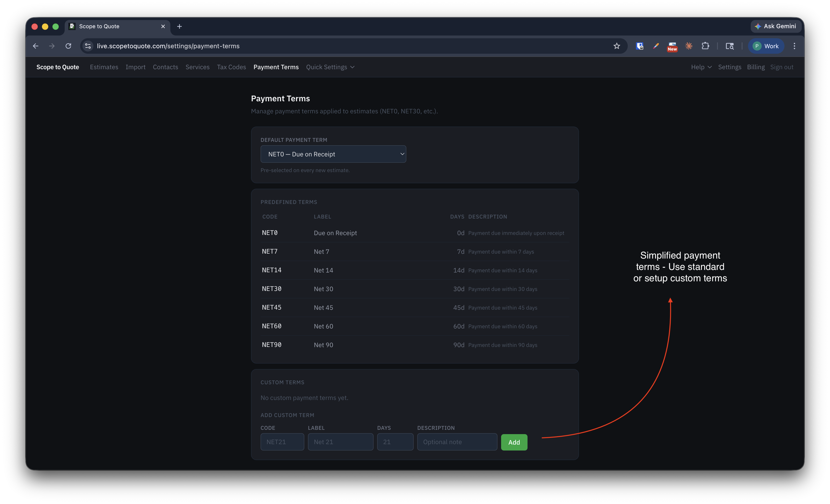Reload the page with refresh icon

68,46
